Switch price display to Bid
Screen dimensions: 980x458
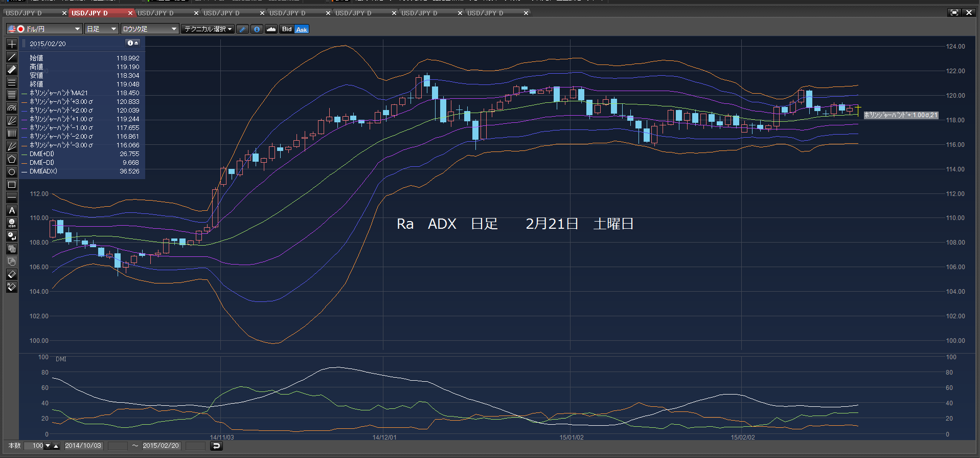click(x=287, y=29)
